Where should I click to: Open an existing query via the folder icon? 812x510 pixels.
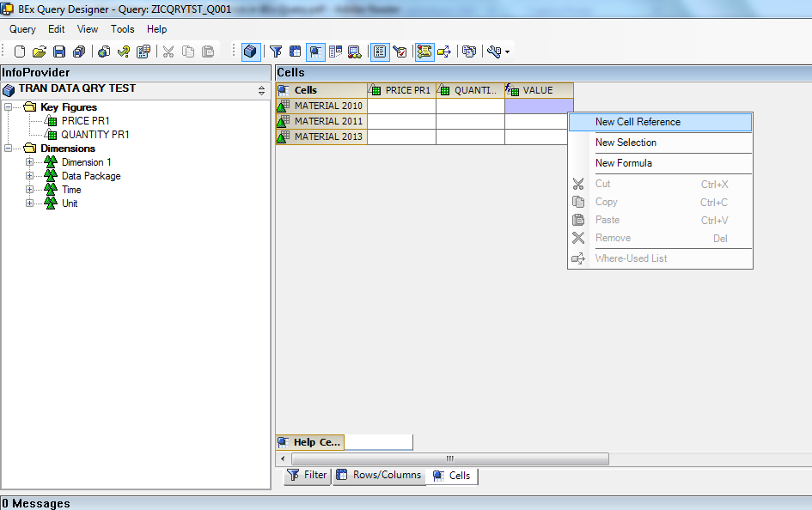[40, 52]
